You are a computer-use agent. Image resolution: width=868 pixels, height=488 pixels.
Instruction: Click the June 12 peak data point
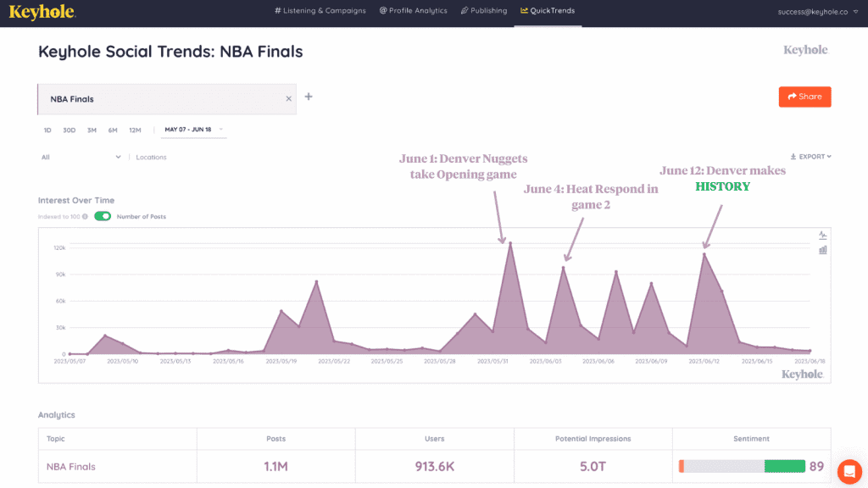pyautogui.click(x=704, y=254)
